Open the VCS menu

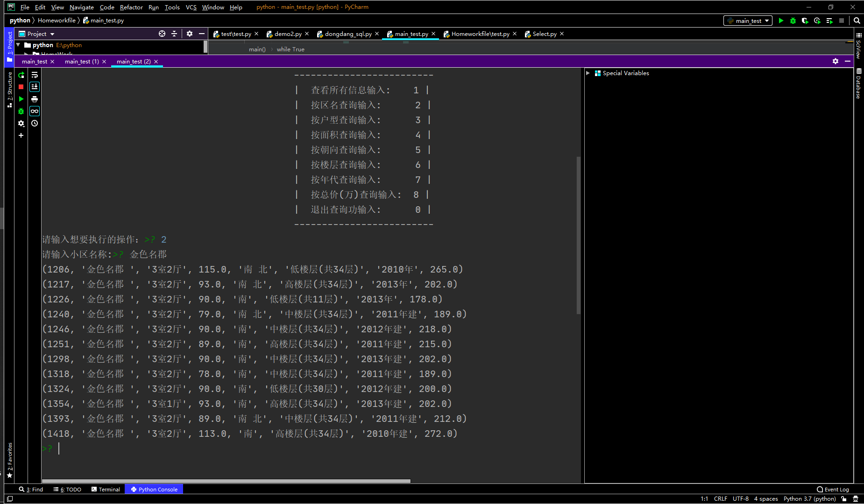coord(191,7)
